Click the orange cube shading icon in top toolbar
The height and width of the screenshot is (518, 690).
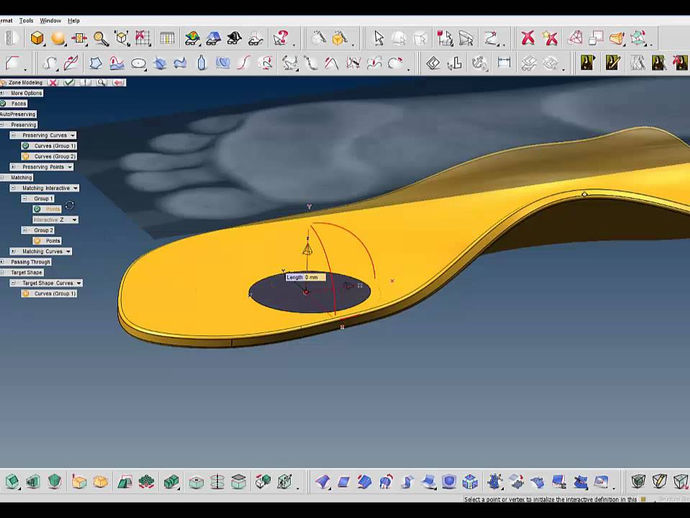click(x=37, y=38)
